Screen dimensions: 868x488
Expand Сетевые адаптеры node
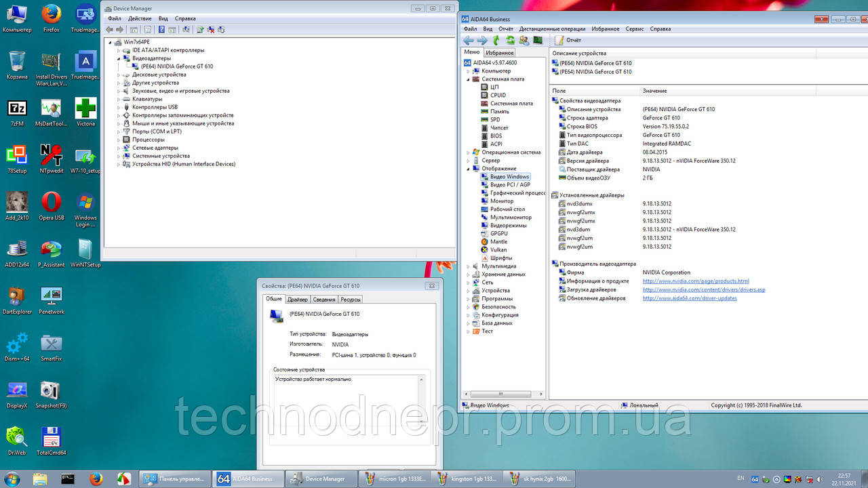click(119, 148)
